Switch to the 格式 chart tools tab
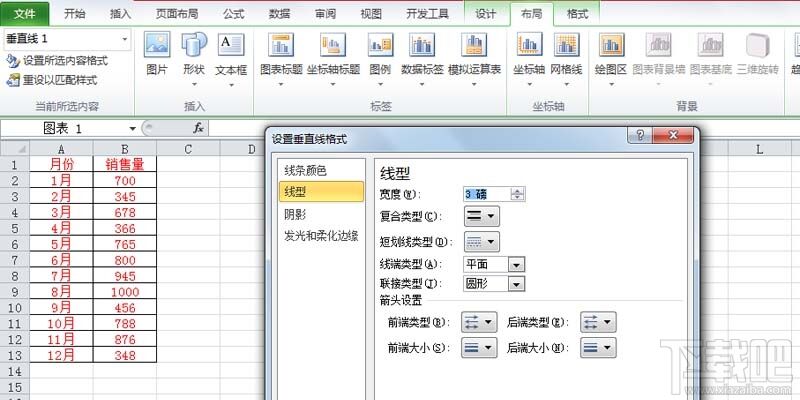 [x=578, y=14]
